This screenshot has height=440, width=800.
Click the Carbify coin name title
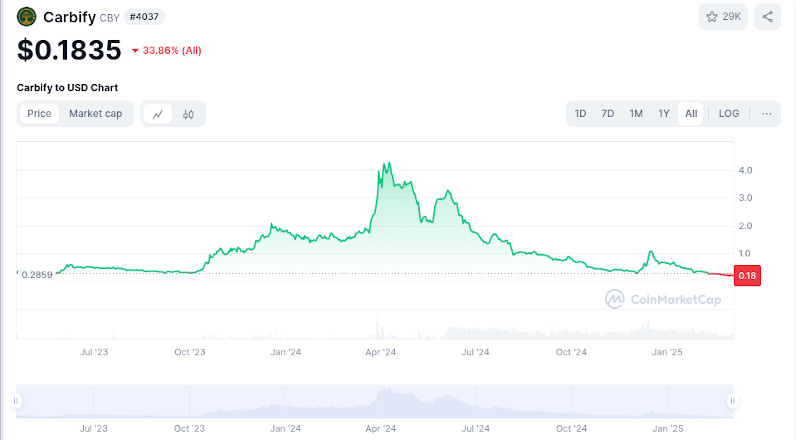(x=69, y=17)
